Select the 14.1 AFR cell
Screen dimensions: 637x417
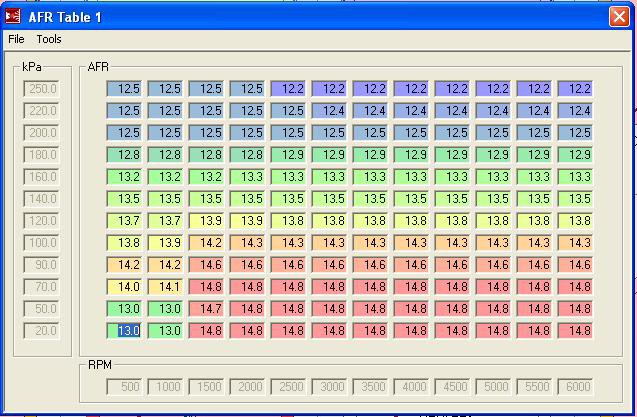click(x=165, y=286)
